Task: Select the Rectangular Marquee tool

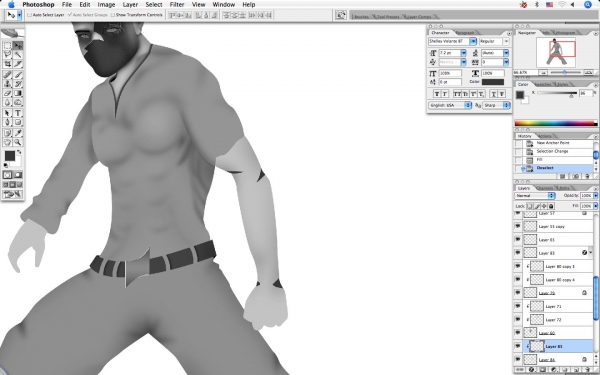Action: pos(7,46)
